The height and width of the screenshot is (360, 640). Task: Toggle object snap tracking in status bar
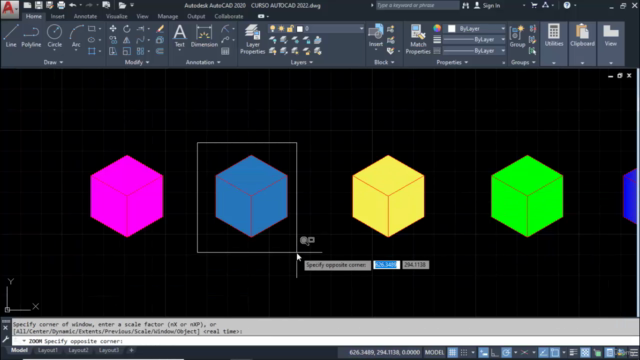[x=543, y=353]
